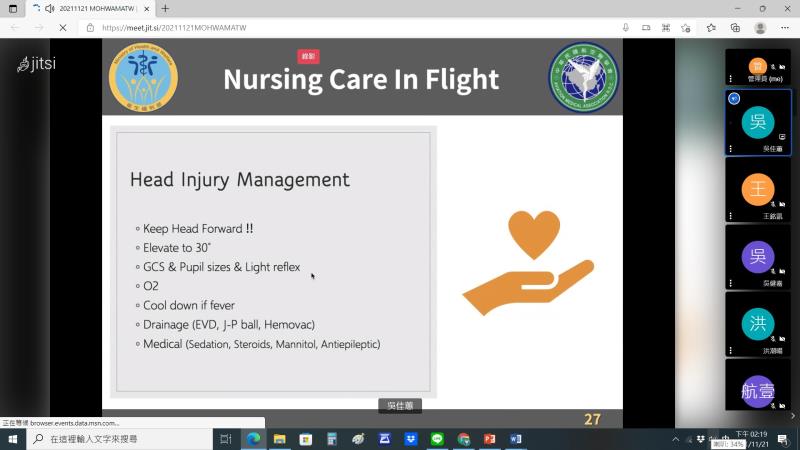This screenshot has width=800, height=450.
Task: Select the 洪 teal participant thumbnail
Action: (757, 323)
